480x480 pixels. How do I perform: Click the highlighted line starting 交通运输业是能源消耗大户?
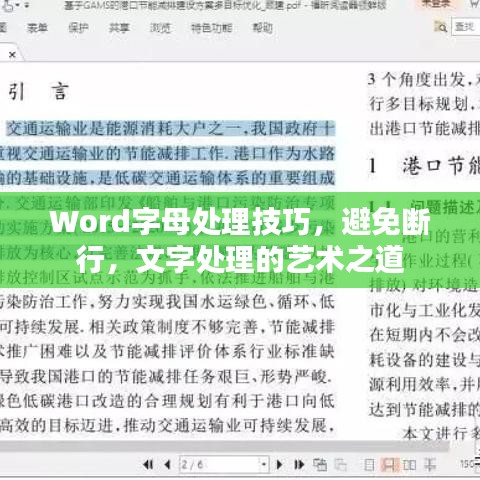pos(171,129)
